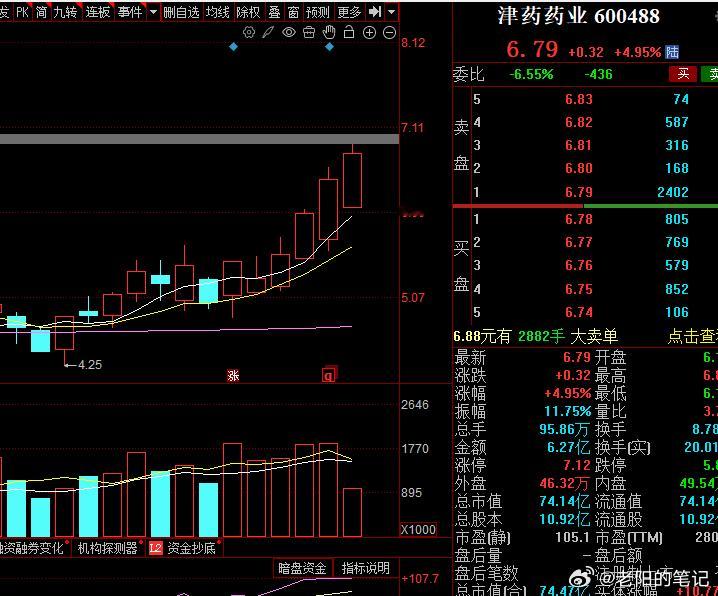Click the 简 toolbar button
Screen dimensions: 718x596
tap(42, 12)
